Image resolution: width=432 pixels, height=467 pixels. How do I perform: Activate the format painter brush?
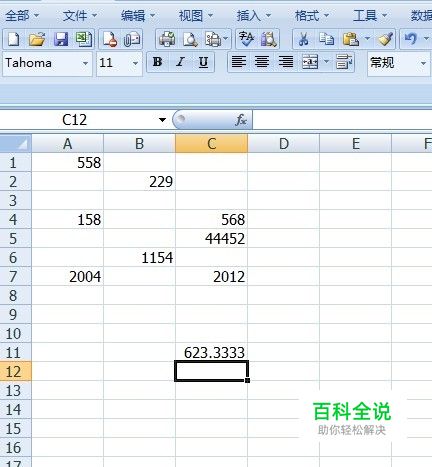point(386,39)
